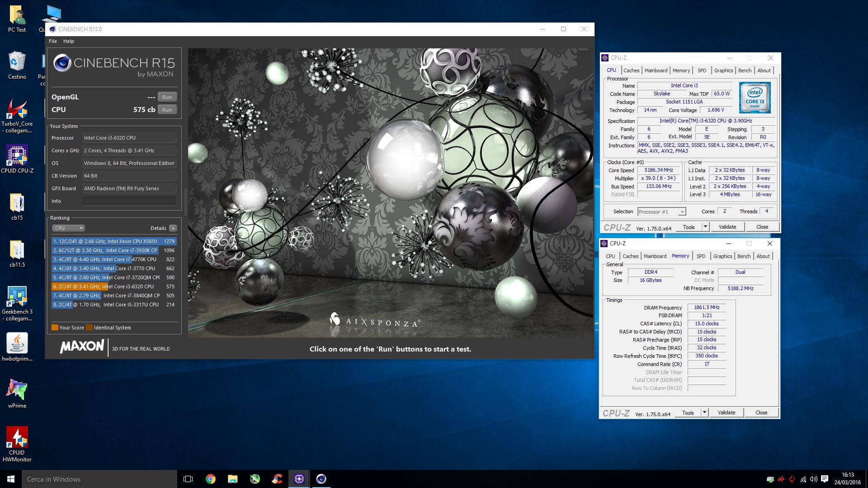Switch to Mainboard tab in upper CPU-Z
The width and height of the screenshot is (868, 488).
pyautogui.click(x=656, y=70)
